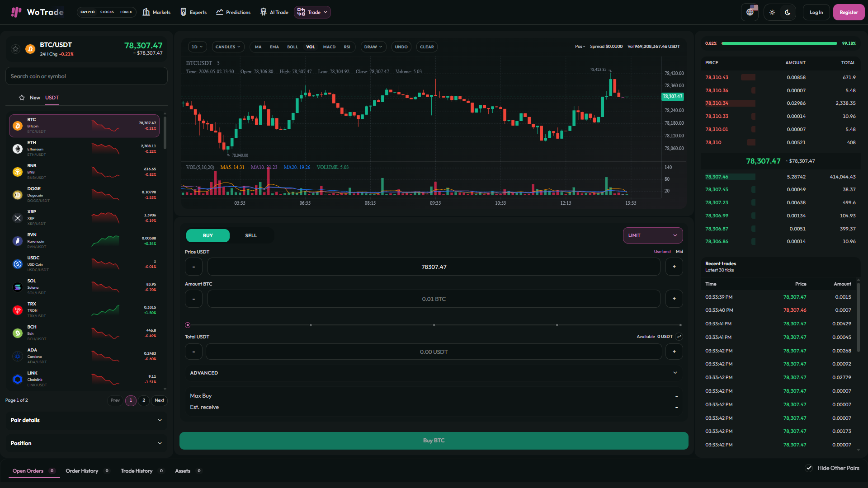Viewport: 868px width, 488px height.
Task: Open the LIMIT order type dropdown
Action: 653,235
